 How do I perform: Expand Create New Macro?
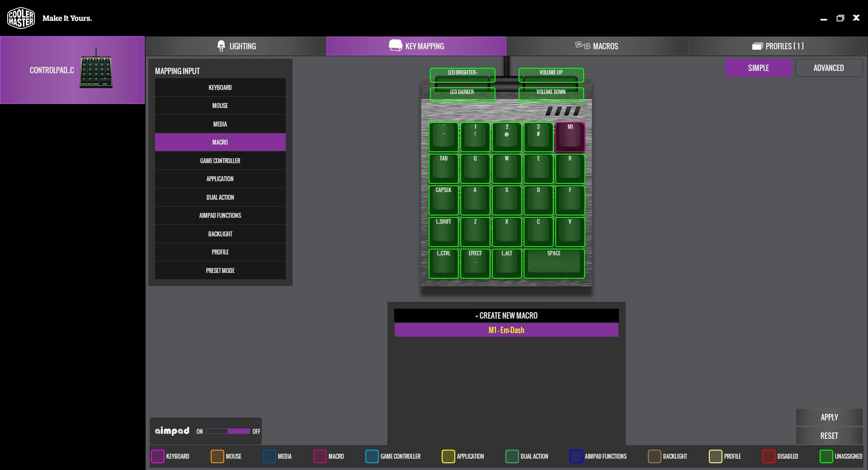pos(506,316)
